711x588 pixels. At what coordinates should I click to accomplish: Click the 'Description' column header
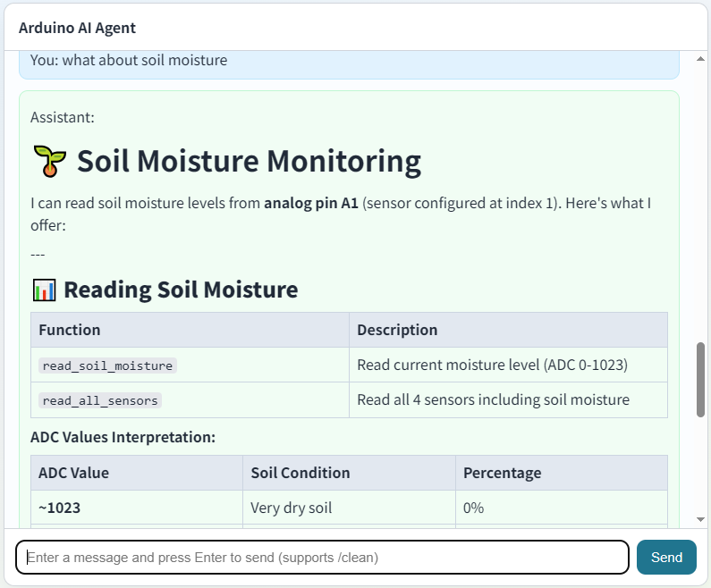(508, 330)
